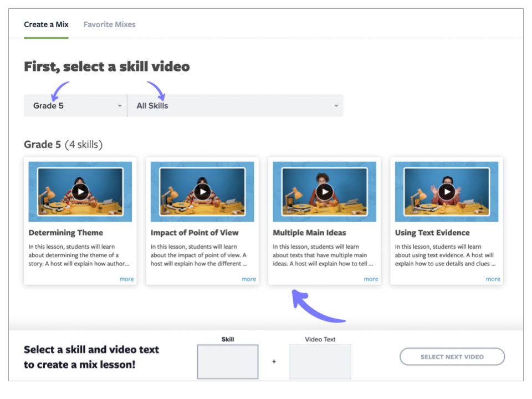Expand Multiple Main Ideas description with more
The image size is (532, 399).
pos(371,279)
